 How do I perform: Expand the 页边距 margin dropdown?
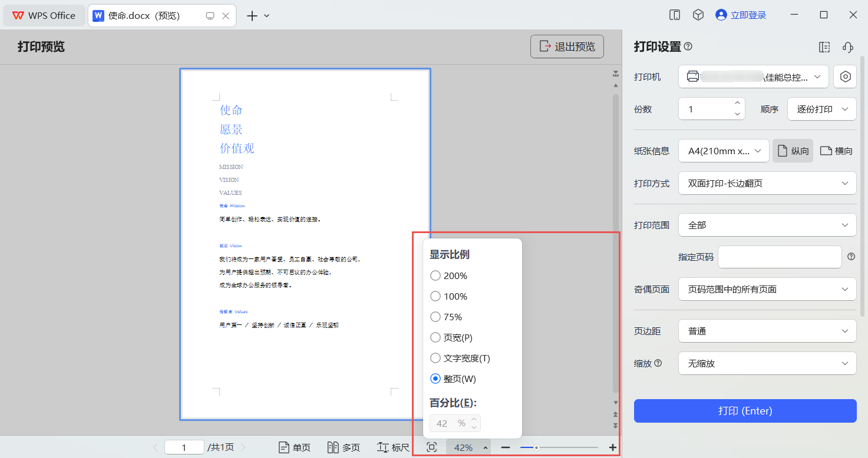tap(767, 331)
